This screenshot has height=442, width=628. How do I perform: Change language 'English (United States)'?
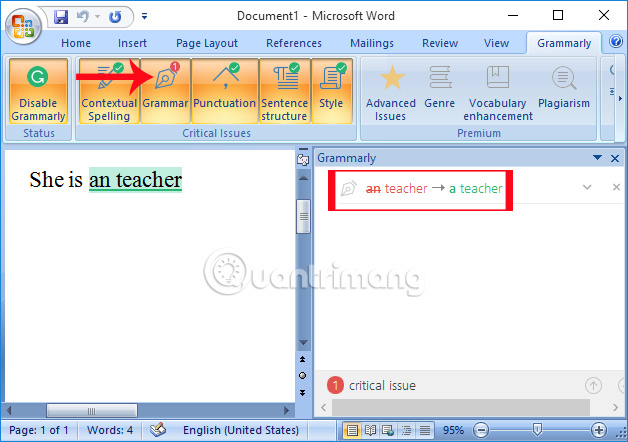click(x=241, y=430)
